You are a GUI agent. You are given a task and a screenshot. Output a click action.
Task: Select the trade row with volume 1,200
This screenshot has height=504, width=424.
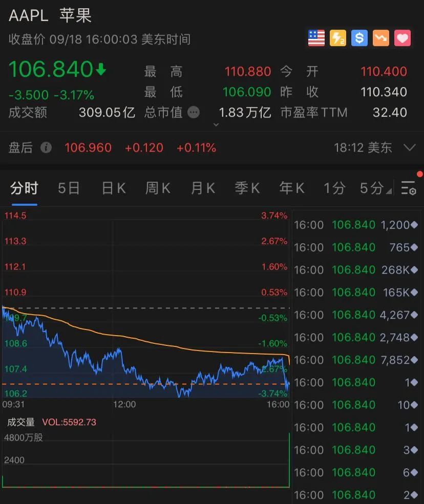[x=356, y=225]
